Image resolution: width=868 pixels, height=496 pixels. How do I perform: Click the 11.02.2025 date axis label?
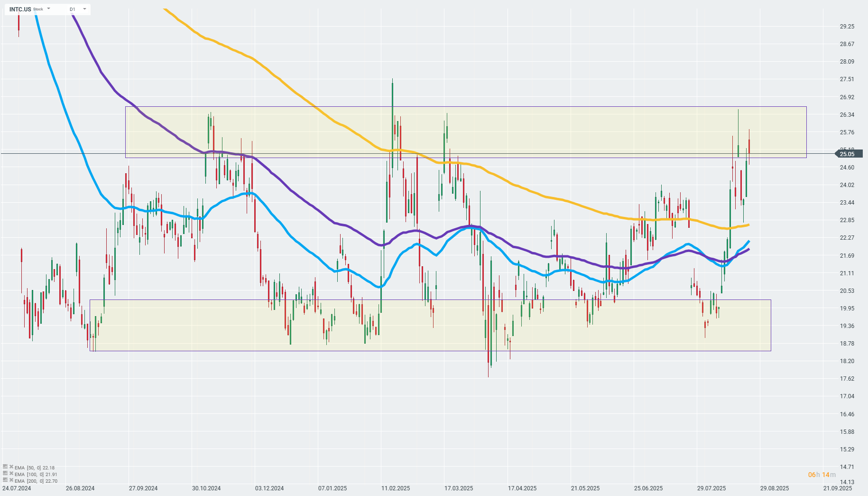(x=396, y=488)
